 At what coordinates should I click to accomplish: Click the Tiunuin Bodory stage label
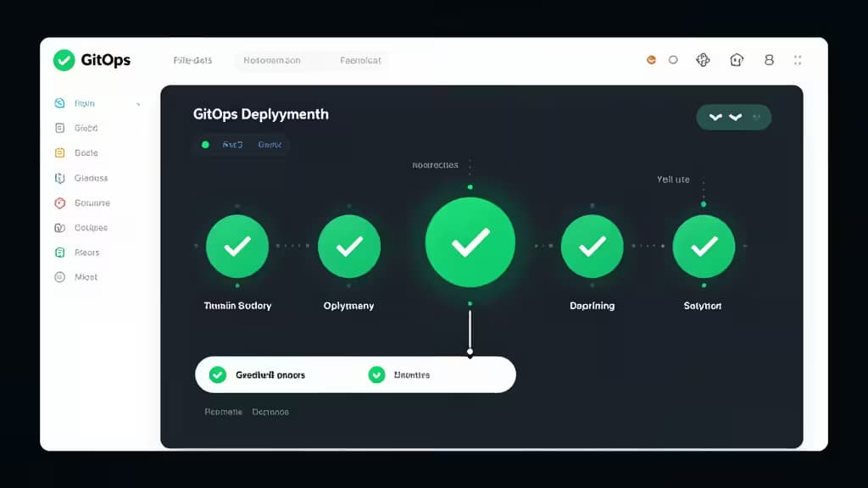[237, 305]
